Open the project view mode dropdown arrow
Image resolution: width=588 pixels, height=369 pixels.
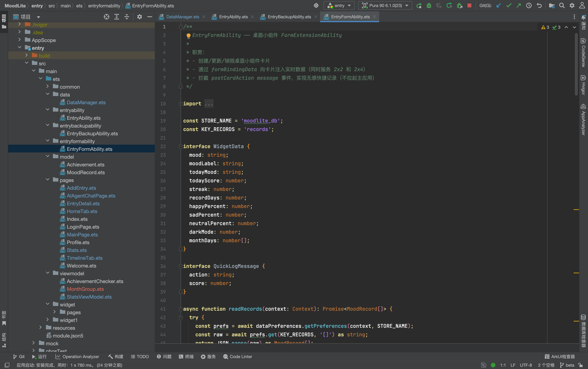(x=38, y=17)
